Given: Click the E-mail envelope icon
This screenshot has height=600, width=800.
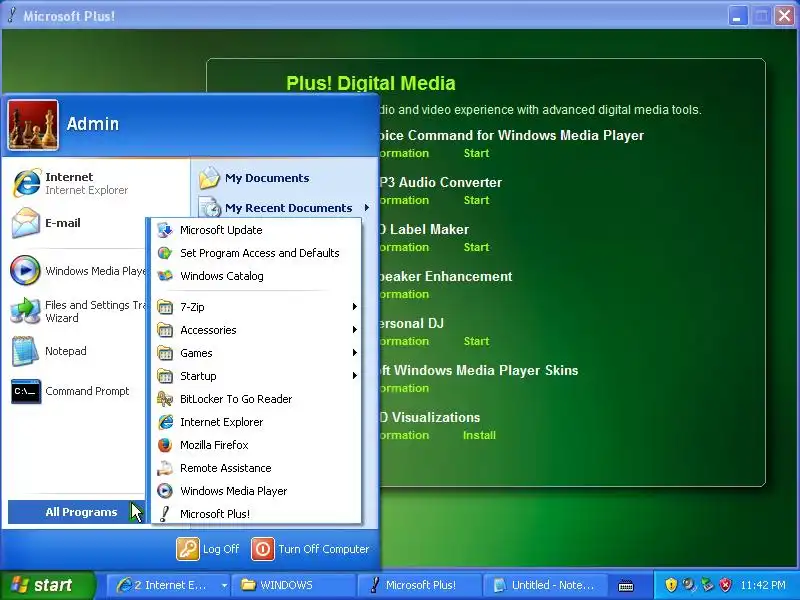Looking at the screenshot, I should 26,223.
